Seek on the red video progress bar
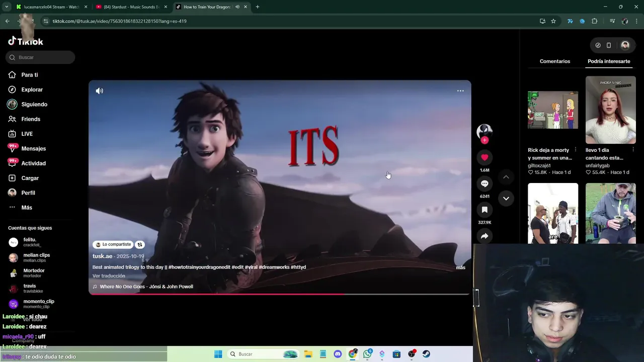The image size is (644, 362). 280,294
